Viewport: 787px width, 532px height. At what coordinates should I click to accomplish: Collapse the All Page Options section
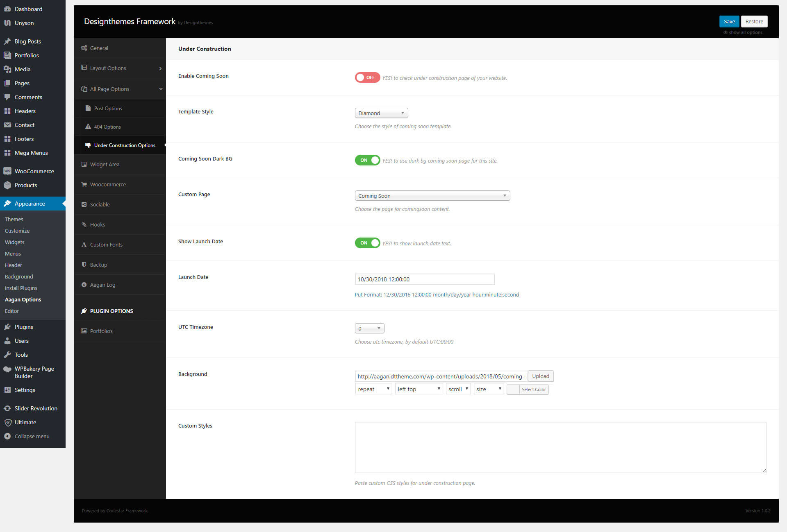coord(120,89)
